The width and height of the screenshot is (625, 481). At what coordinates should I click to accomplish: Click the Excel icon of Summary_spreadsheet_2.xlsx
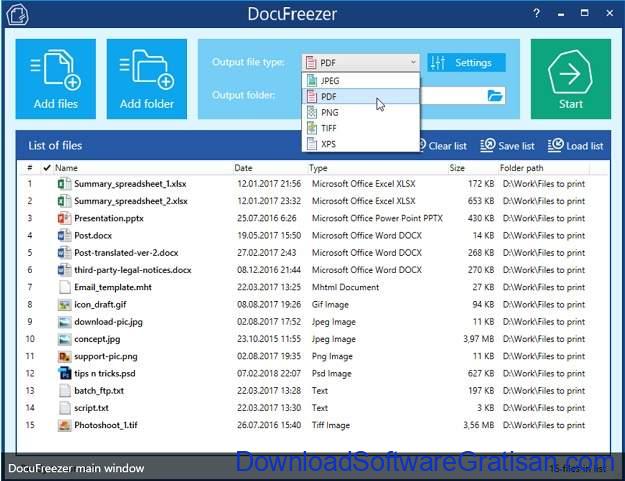64,201
